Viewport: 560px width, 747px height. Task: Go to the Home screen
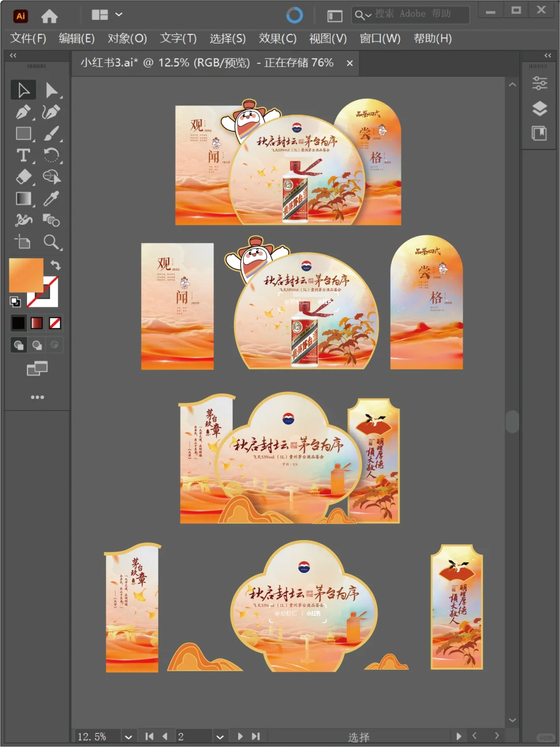click(49, 16)
